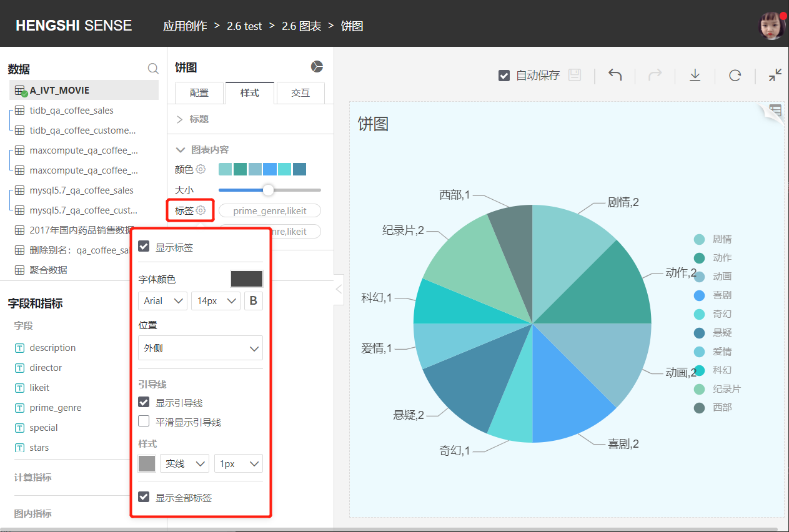
Task: Redo the last change
Action: 655,75
